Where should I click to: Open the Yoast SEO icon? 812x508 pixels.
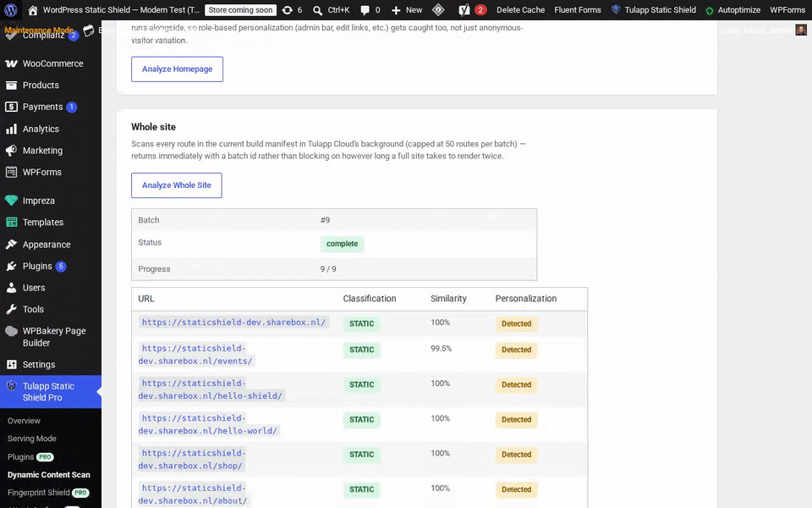pos(464,10)
